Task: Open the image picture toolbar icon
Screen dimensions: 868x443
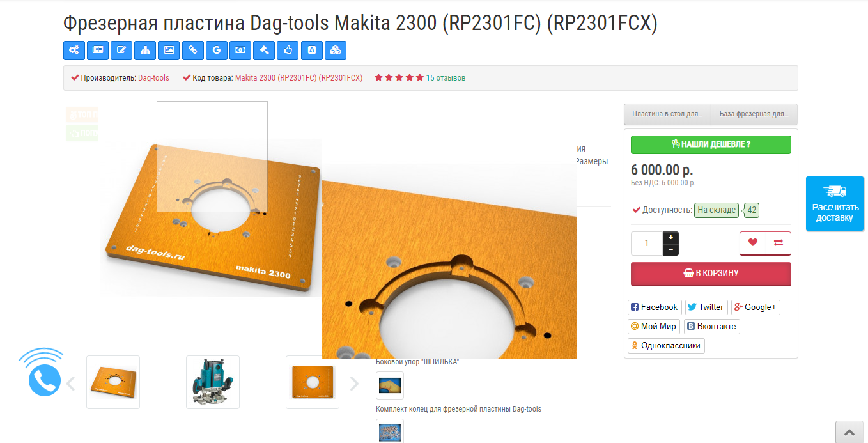Action: tap(169, 50)
